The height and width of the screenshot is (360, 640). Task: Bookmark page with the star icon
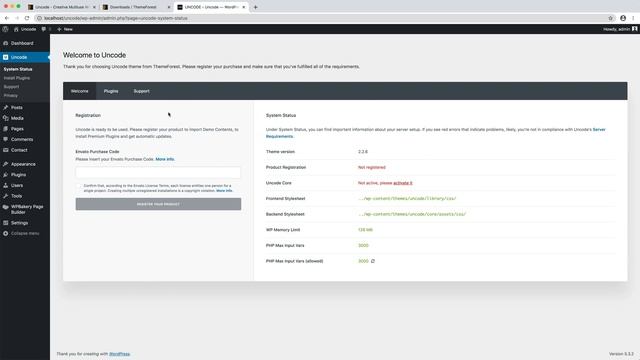[x=611, y=18]
